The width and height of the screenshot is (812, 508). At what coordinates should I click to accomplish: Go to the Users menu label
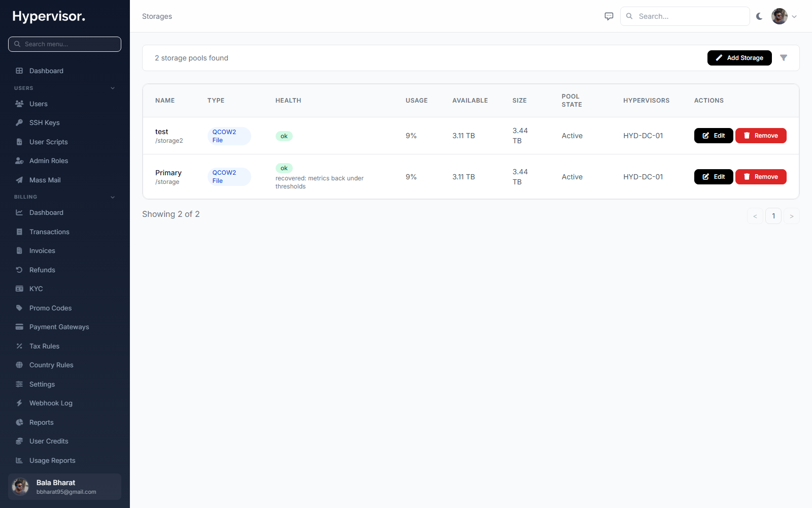(39, 104)
